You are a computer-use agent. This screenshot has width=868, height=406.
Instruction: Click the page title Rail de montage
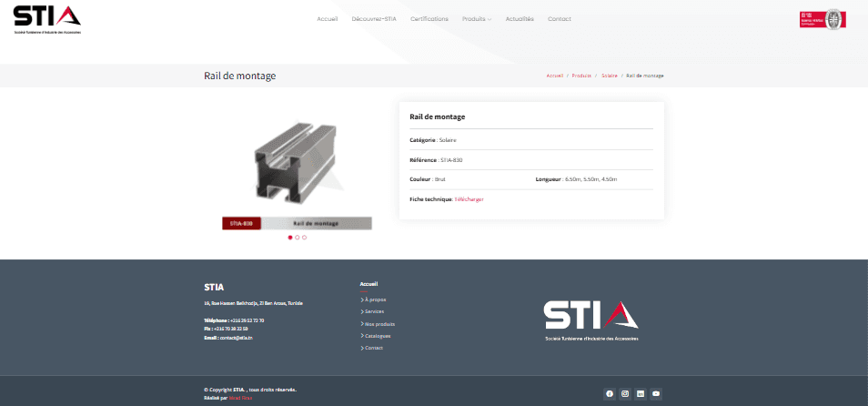point(239,76)
